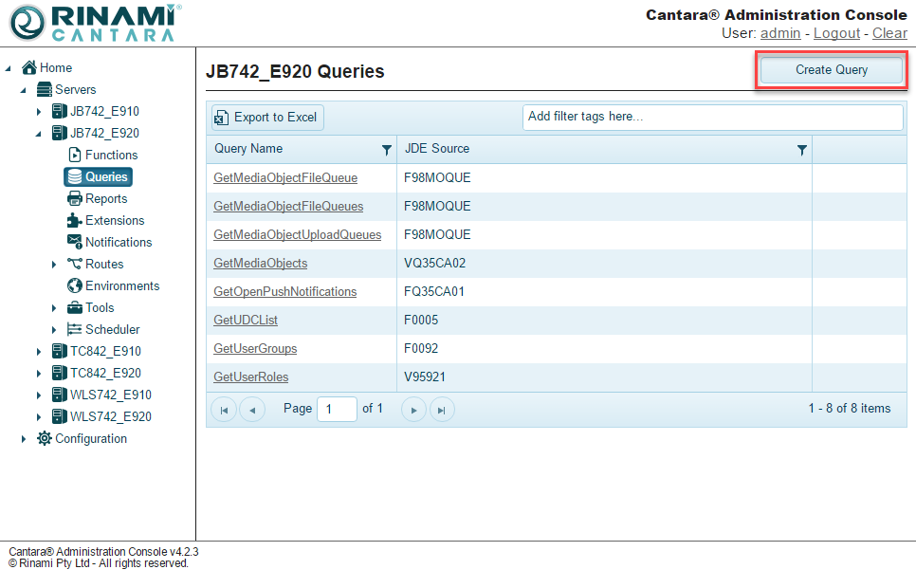Click the Logout link
The image size is (916, 588).
836,33
